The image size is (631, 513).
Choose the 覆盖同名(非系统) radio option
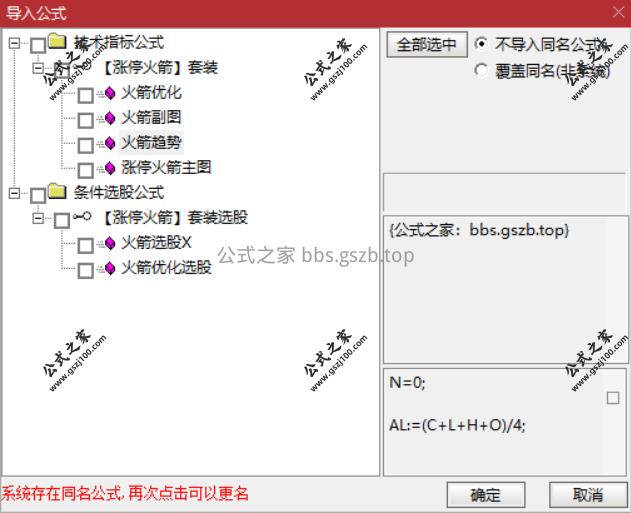[480, 70]
